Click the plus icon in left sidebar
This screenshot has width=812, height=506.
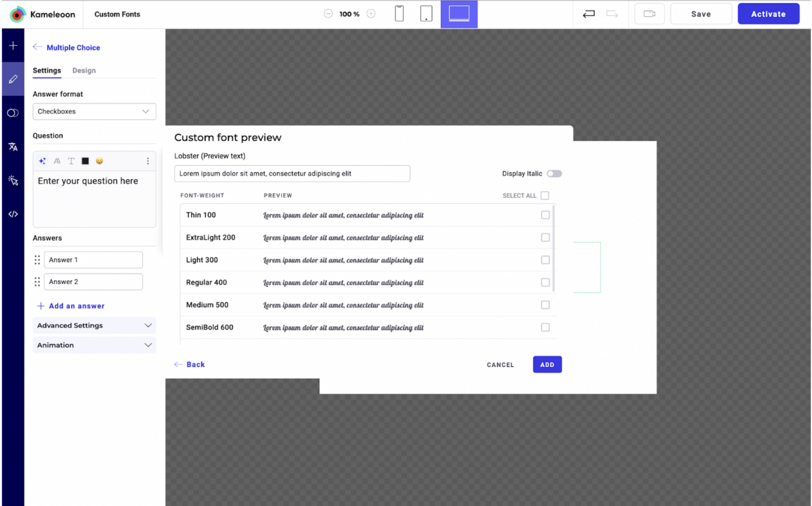tap(13, 46)
